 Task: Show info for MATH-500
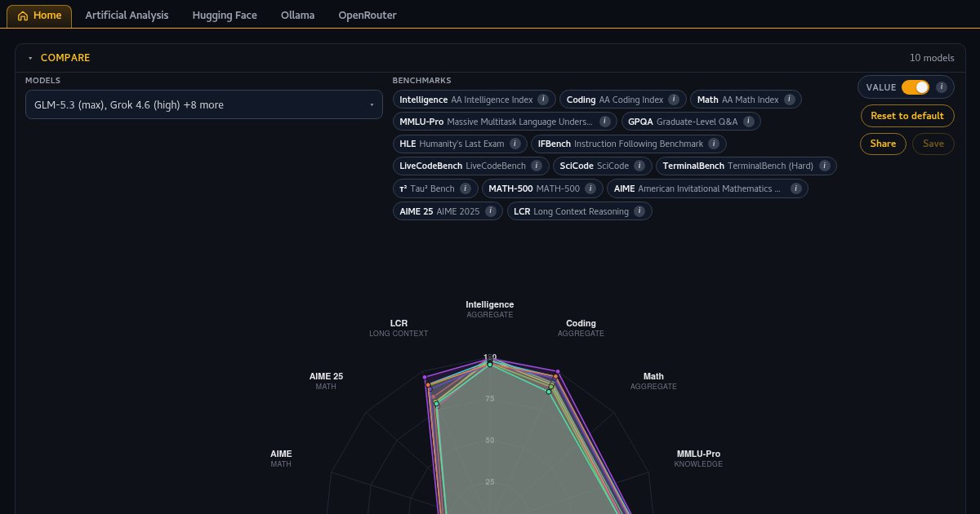[x=590, y=188]
